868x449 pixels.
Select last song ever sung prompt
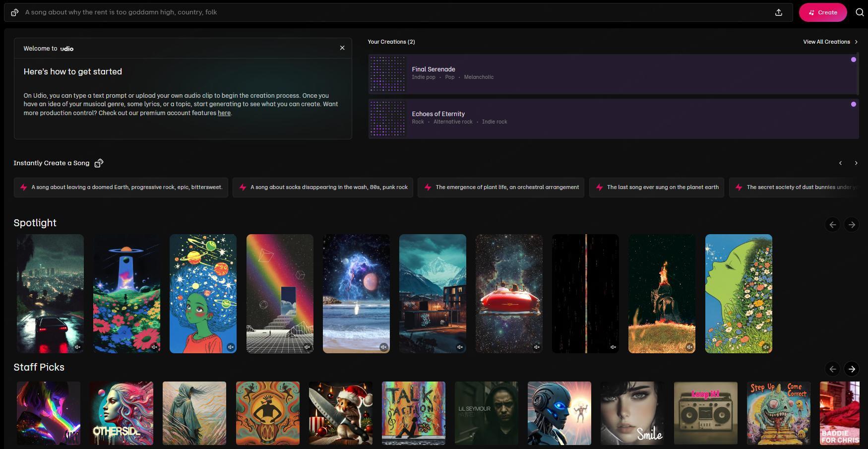657,188
